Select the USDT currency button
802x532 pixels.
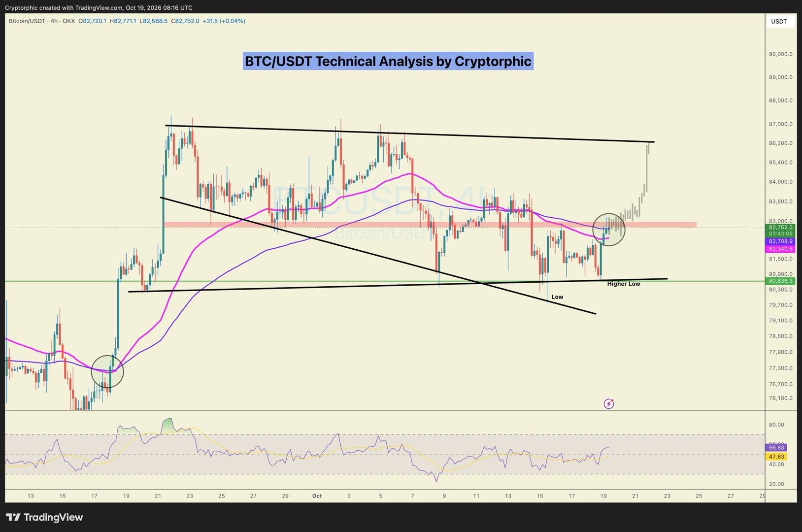point(779,22)
